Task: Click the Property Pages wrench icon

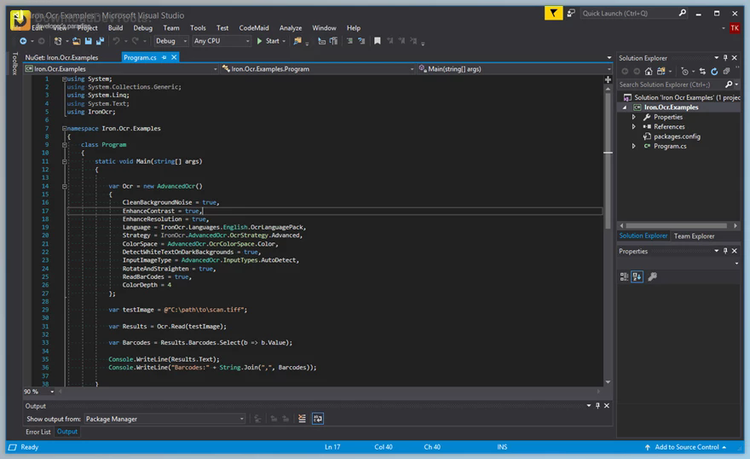Action: tap(652, 277)
